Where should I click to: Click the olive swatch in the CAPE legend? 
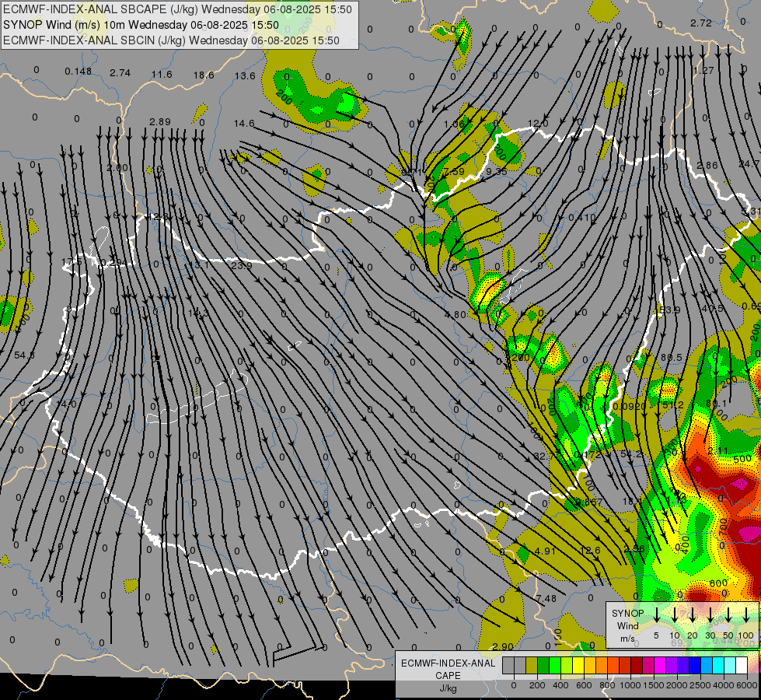pos(532,665)
